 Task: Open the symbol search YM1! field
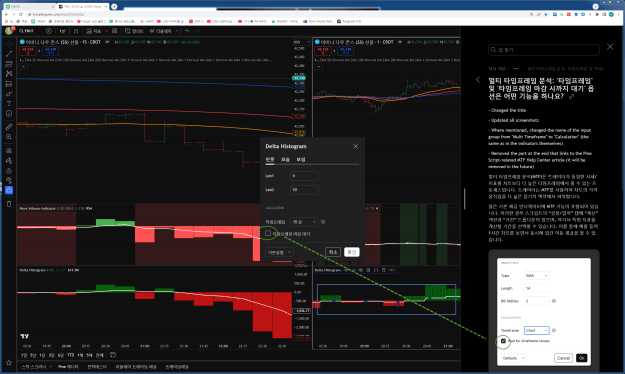click(x=27, y=31)
